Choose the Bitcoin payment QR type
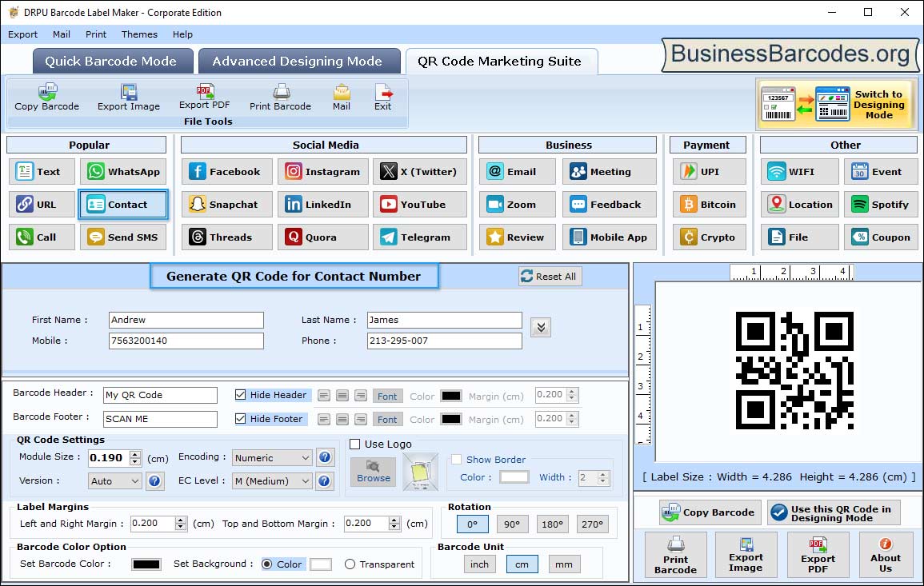924x586 pixels. pos(710,205)
